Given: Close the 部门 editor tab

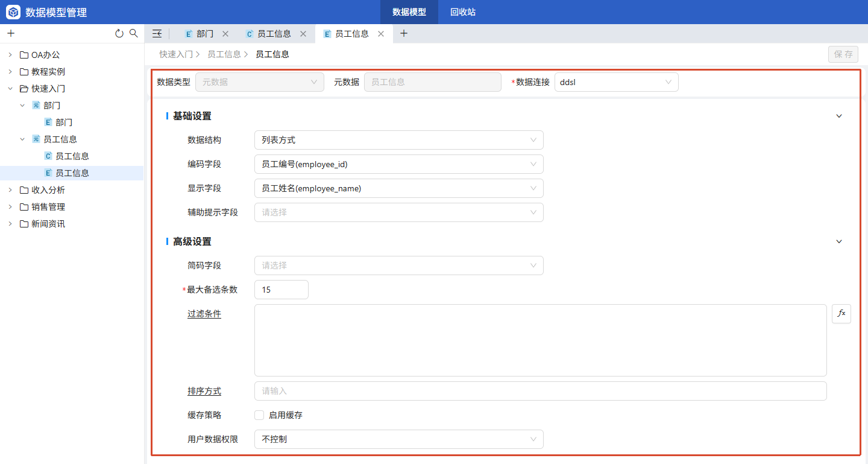Looking at the screenshot, I should [x=225, y=34].
